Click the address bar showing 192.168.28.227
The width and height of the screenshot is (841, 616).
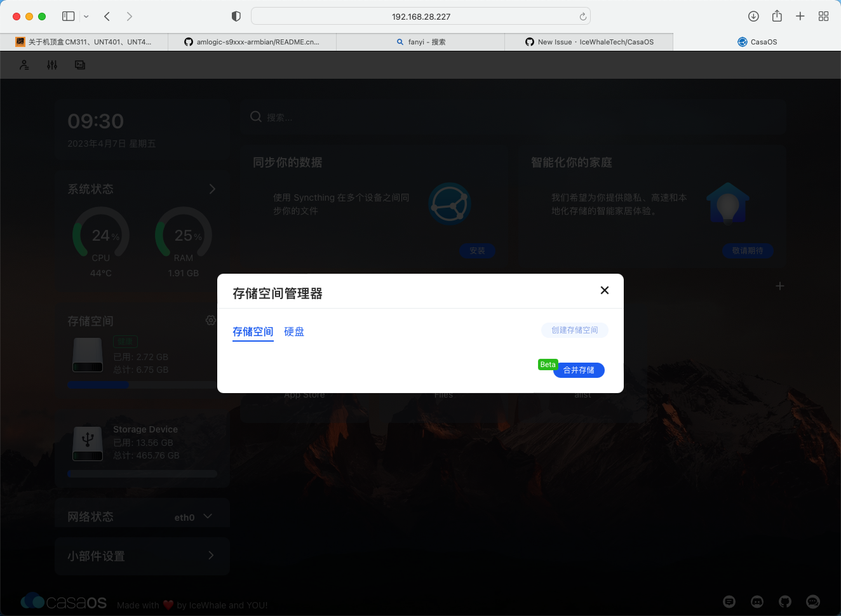421,17
